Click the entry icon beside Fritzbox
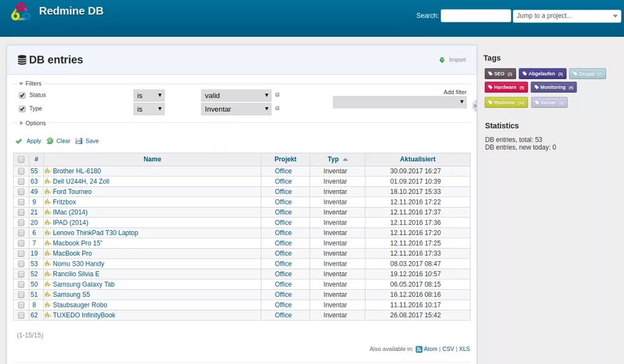Viewport: 624px width, 364px height. coord(48,202)
